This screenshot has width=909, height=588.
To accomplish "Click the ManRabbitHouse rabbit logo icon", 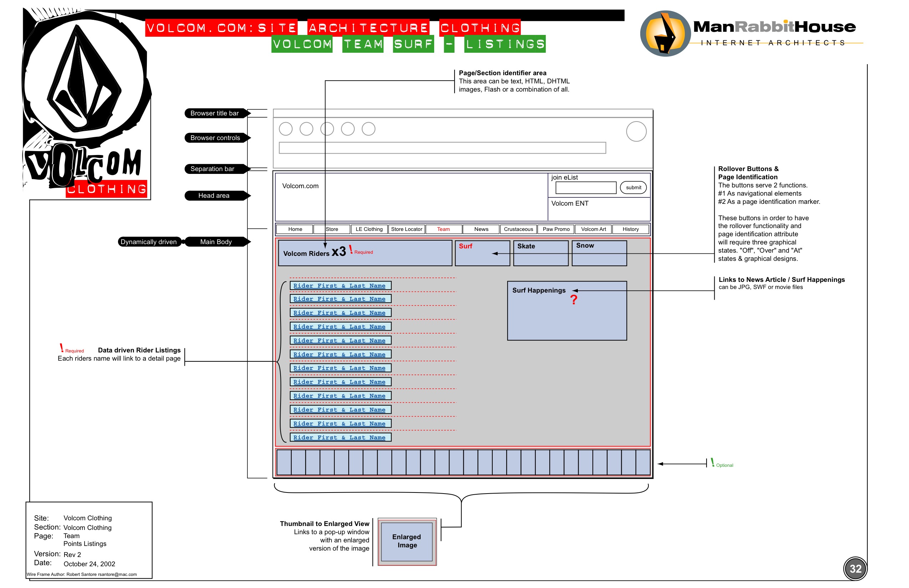I will (x=665, y=33).
